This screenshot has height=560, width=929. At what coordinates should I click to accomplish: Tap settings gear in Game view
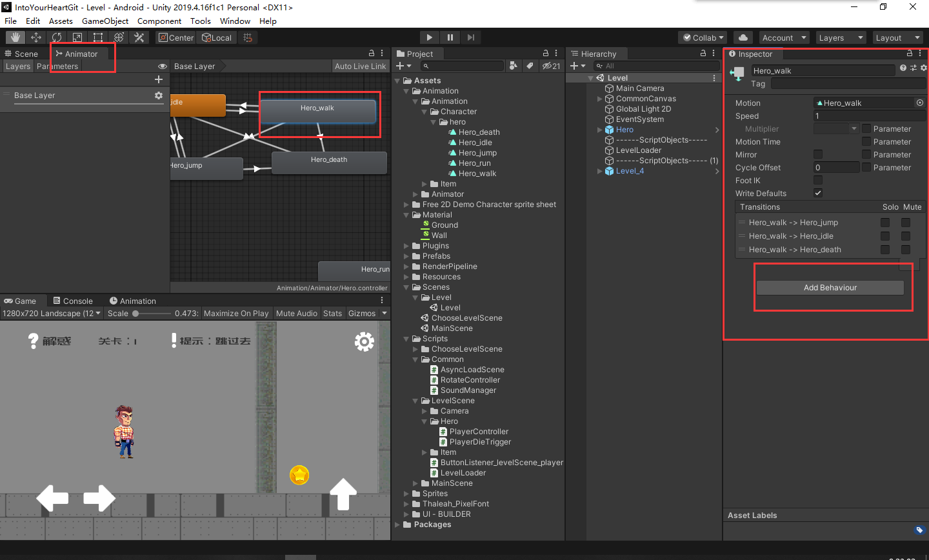[365, 342]
